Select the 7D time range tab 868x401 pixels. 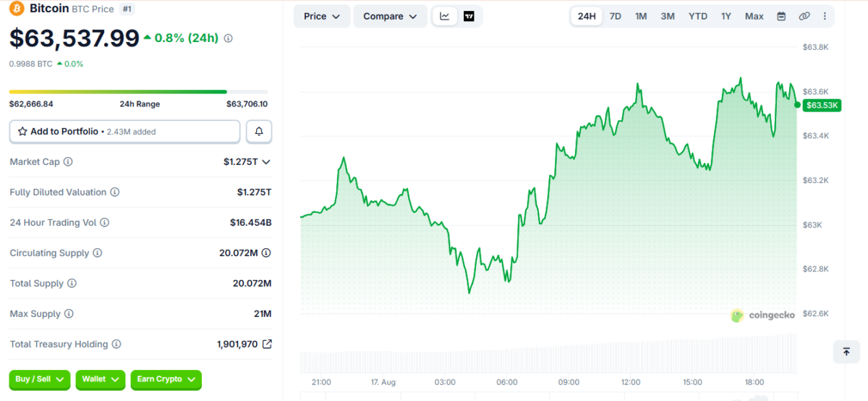[x=616, y=16]
